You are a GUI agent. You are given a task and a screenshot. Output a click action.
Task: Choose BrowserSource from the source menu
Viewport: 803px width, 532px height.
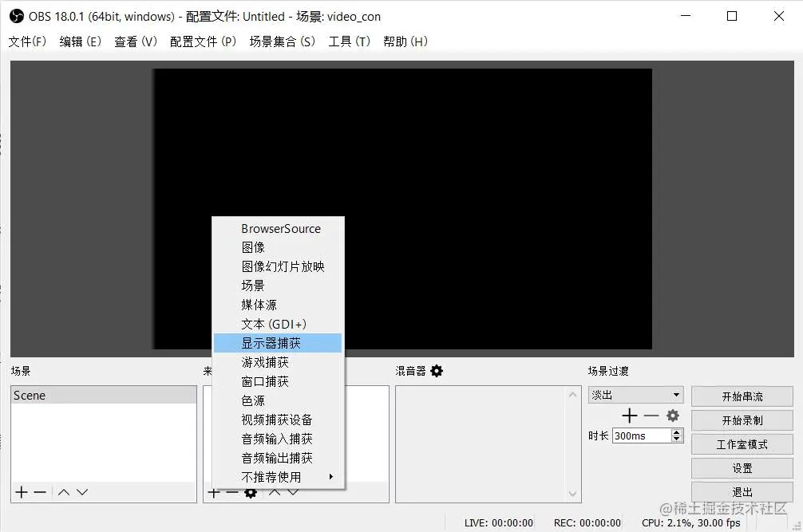pyautogui.click(x=278, y=229)
